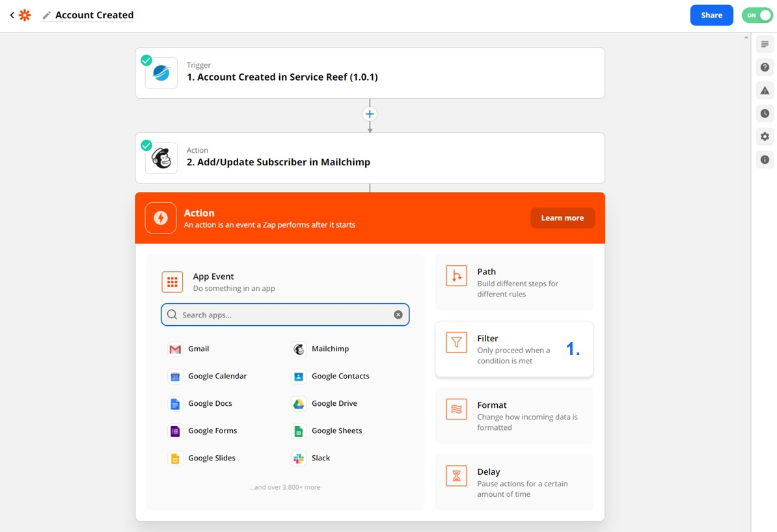Choose Google Forms app

[x=202, y=431]
